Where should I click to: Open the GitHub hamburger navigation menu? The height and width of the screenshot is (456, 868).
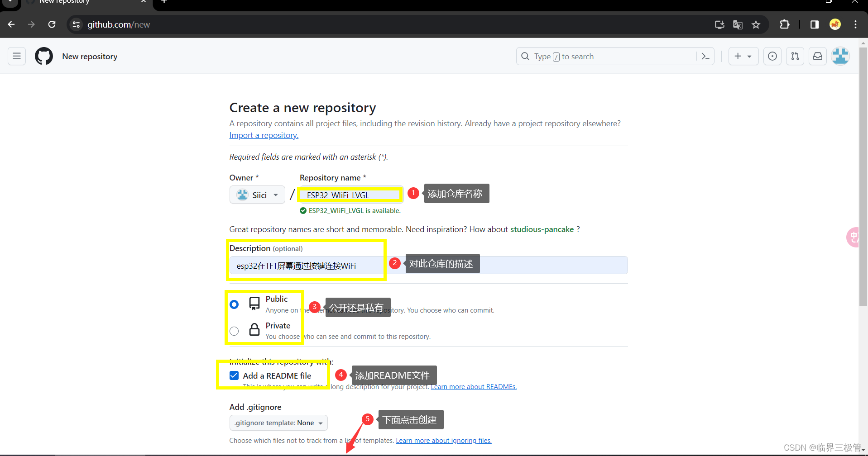(17, 56)
